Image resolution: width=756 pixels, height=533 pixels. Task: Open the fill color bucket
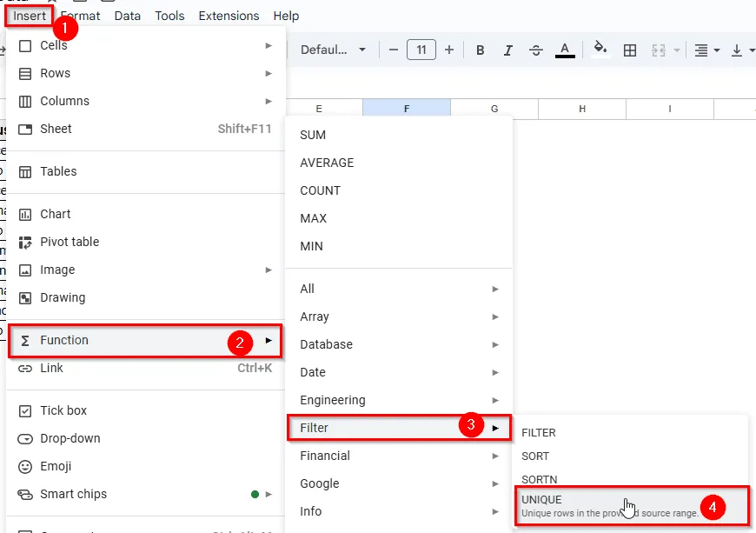click(600, 50)
